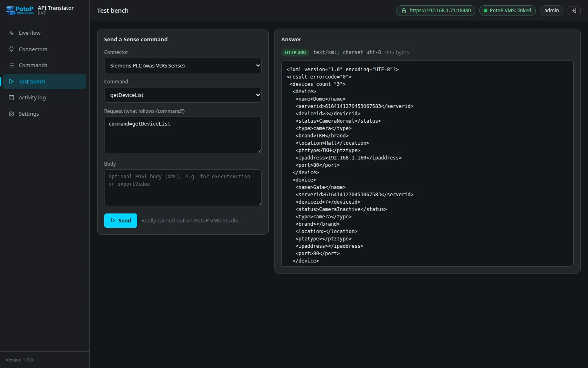Click the PotoP VMS: linked status badge

pos(508,11)
